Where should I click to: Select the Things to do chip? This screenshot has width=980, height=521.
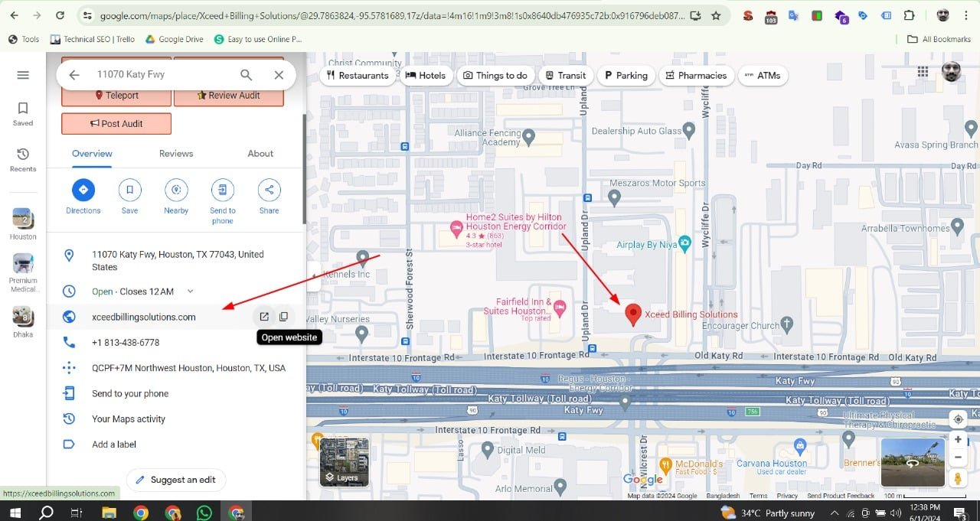coord(495,75)
